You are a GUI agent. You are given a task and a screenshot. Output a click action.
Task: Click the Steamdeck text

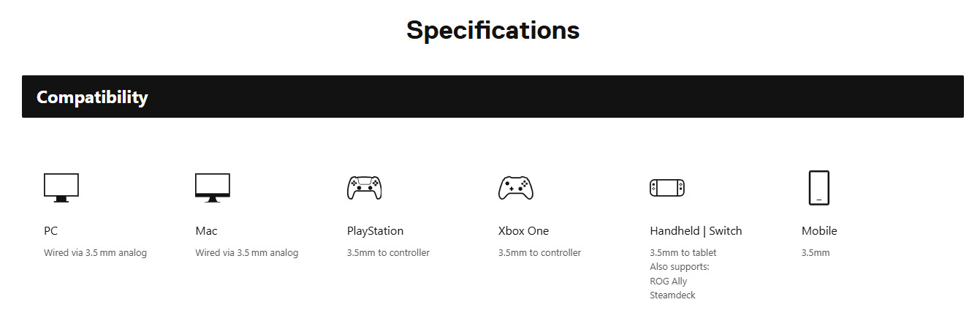(672, 295)
